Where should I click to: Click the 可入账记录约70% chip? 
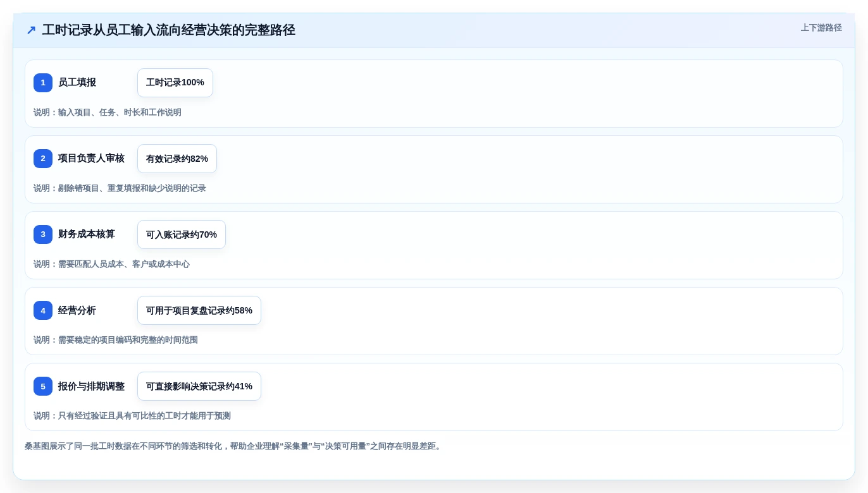point(182,234)
